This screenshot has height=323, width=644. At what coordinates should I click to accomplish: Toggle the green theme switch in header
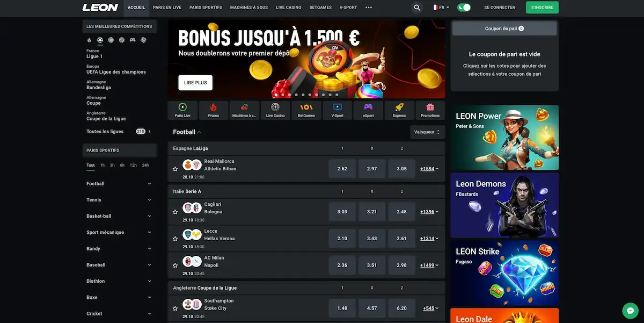(464, 8)
